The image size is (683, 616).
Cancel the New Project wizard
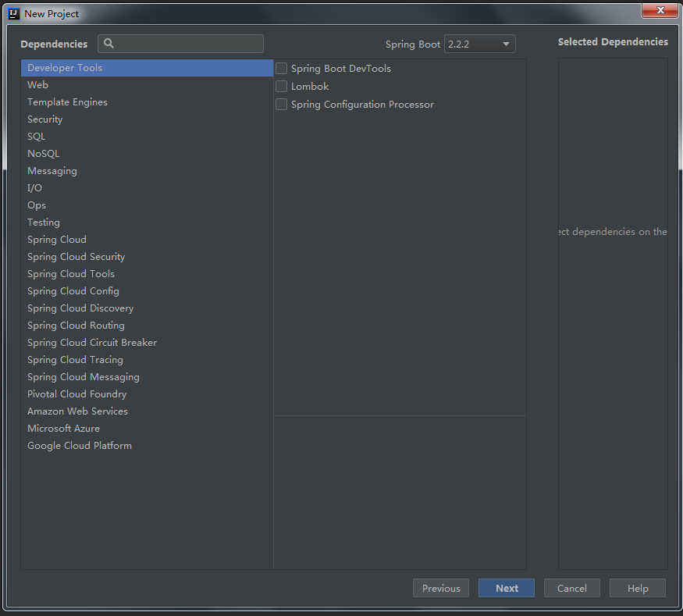coord(572,588)
